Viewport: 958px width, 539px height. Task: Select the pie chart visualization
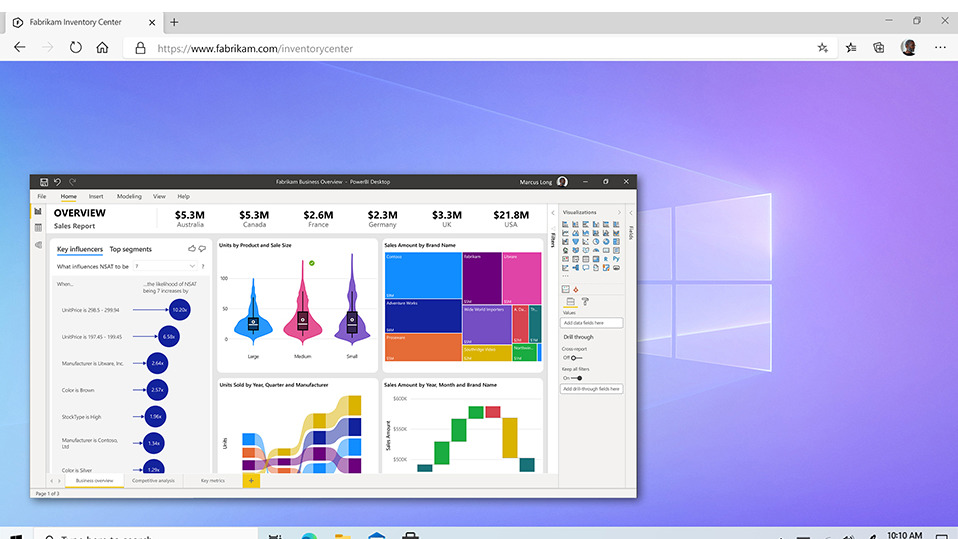tap(596, 242)
